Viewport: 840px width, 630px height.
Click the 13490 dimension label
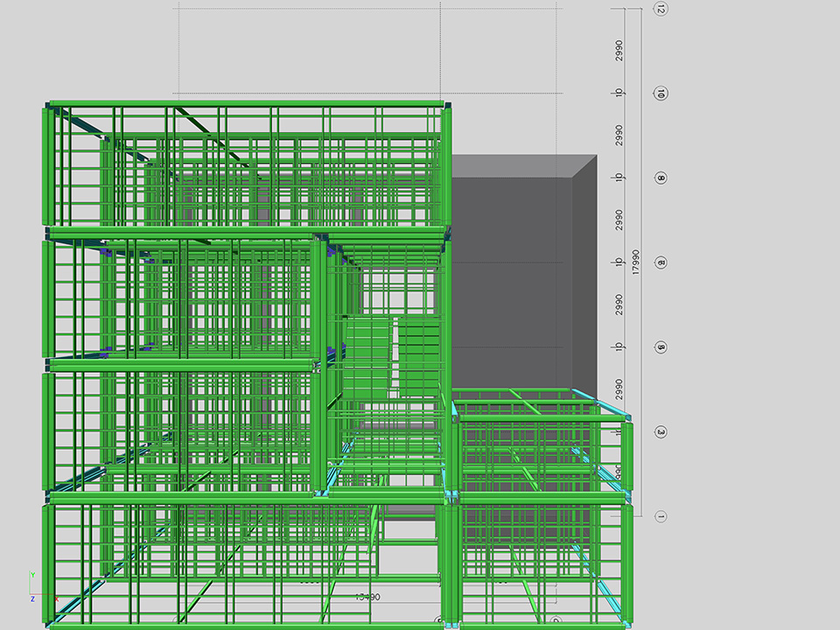click(x=367, y=597)
